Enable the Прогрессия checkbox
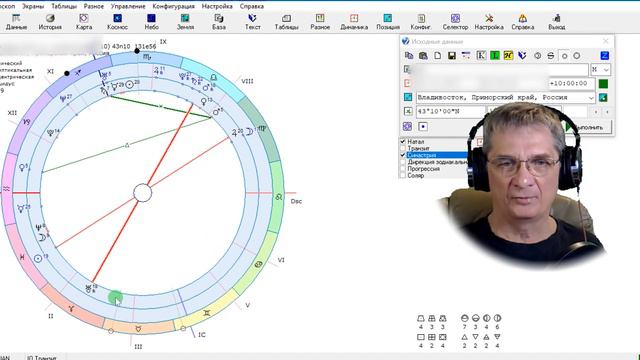640x360 pixels. point(403,169)
